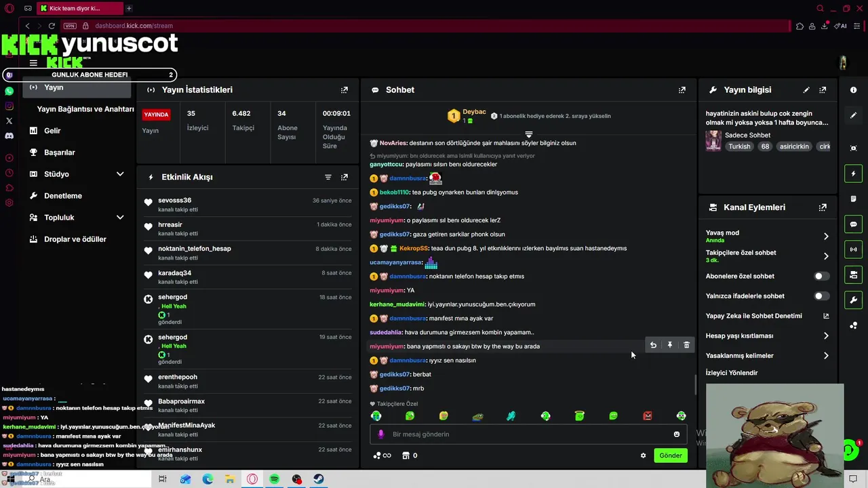Image resolution: width=868 pixels, height=488 pixels.
Task: Open Discord in the Opera sidebar
Action: point(9,136)
